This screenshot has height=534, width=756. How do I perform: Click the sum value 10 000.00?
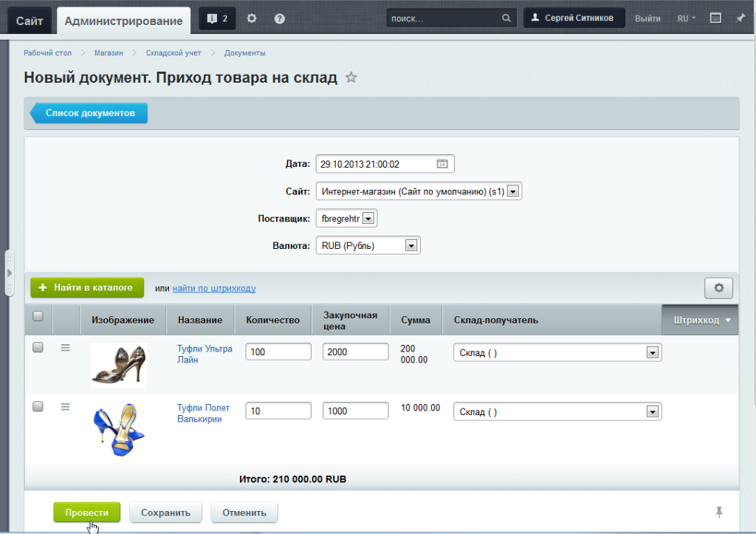click(420, 408)
